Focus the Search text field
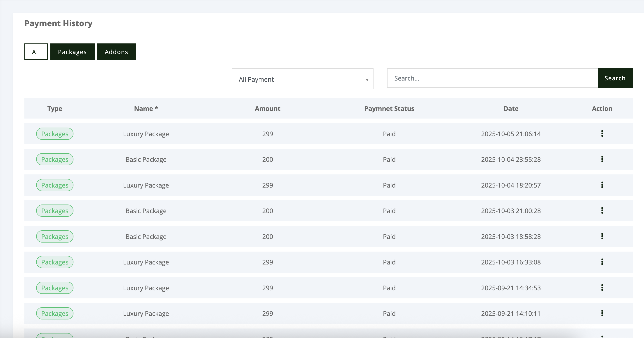 [x=492, y=78]
